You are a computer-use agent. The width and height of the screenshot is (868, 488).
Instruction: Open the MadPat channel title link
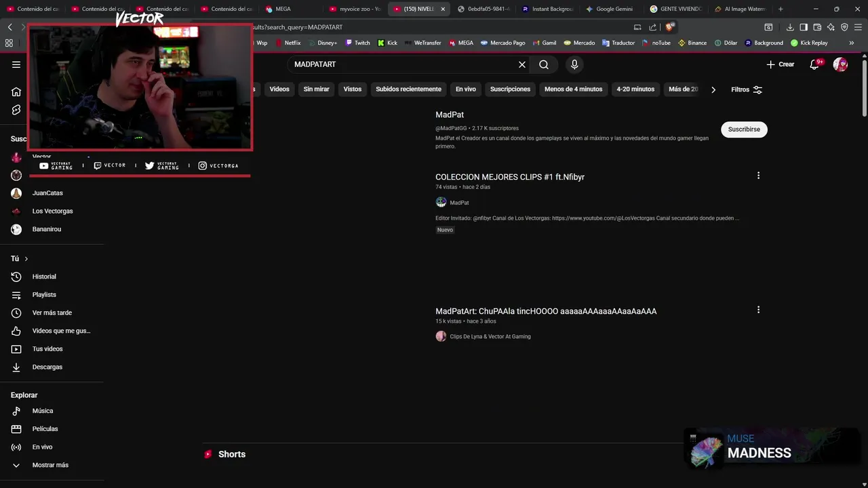pos(450,115)
